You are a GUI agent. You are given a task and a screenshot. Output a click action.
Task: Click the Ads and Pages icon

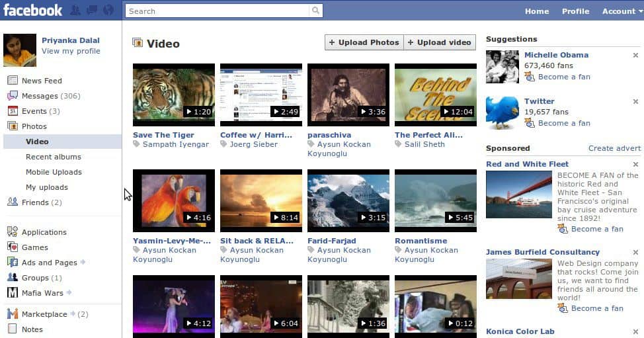click(13, 262)
